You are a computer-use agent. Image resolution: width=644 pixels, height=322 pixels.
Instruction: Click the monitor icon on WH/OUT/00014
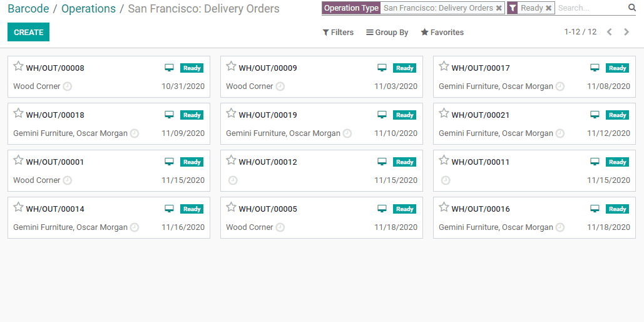click(x=169, y=209)
